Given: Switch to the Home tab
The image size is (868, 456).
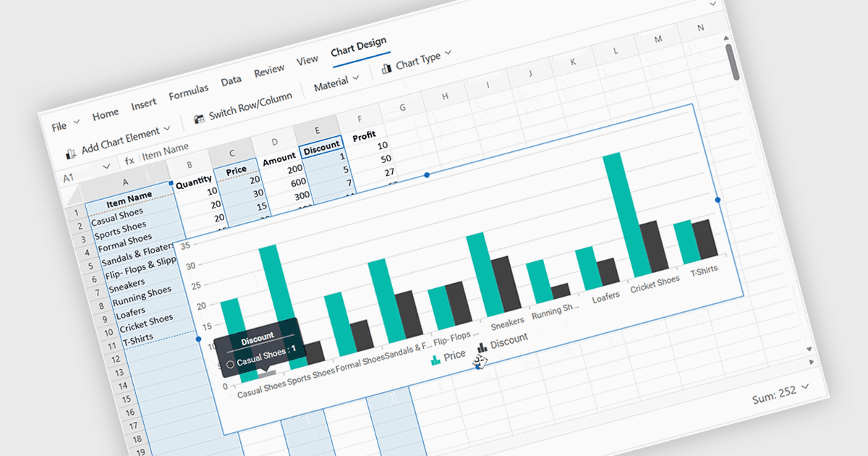Looking at the screenshot, I should (106, 114).
